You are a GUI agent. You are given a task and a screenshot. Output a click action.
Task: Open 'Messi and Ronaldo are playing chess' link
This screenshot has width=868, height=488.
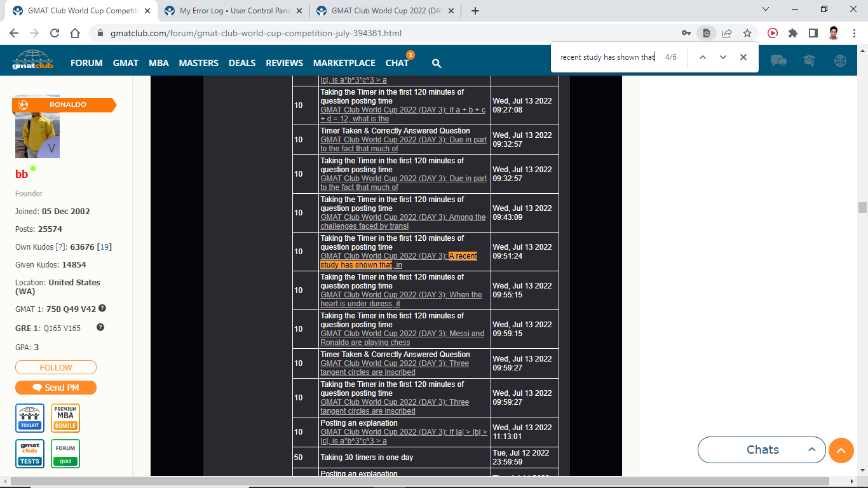click(402, 338)
